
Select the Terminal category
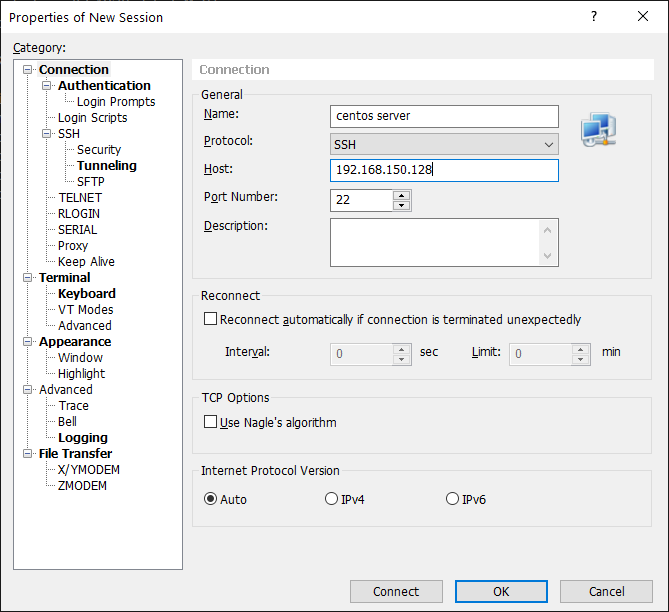click(x=65, y=277)
